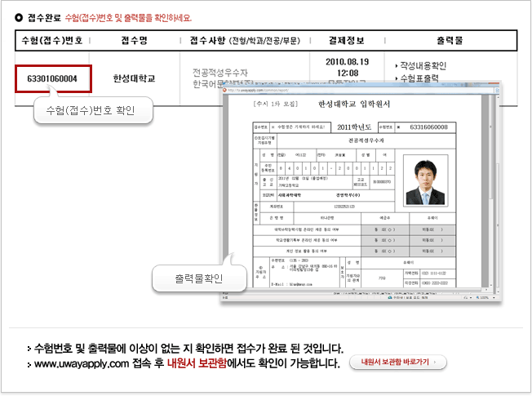
Task: Click the red 내원서 보관함 text
Action: pyautogui.click(x=197, y=363)
